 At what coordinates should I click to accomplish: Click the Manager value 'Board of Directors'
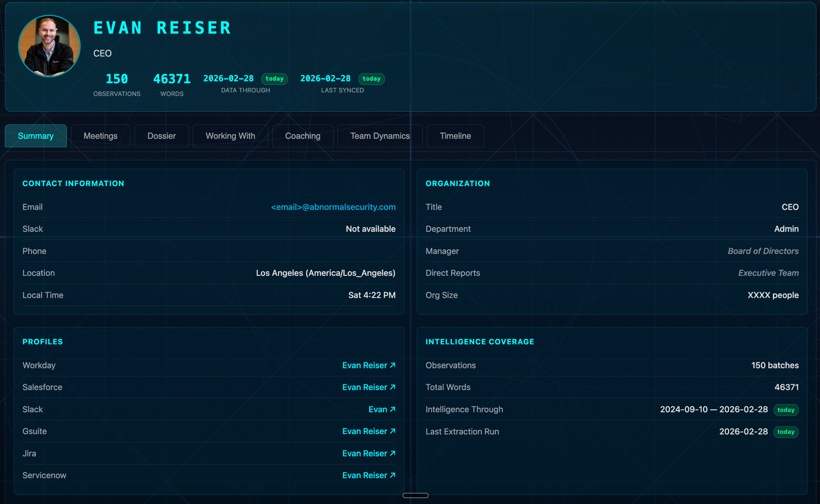(x=763, y=251)
